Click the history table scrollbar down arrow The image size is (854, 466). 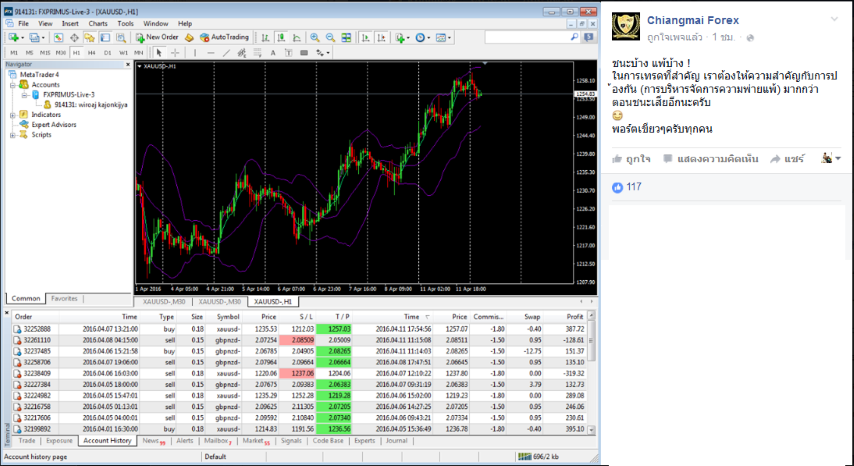(591, 429)
